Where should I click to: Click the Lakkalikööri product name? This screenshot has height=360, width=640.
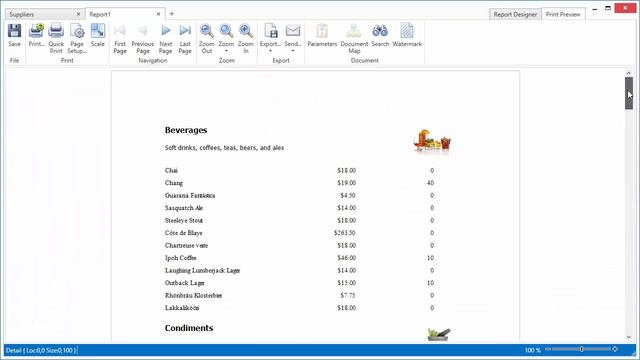(182, 308)
